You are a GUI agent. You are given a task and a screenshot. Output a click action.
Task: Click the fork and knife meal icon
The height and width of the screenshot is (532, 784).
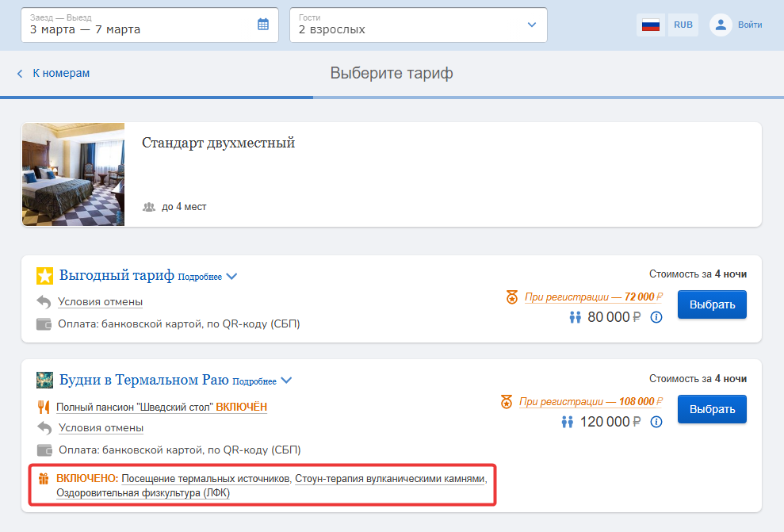pyautogui.click(x=44, y=407)
